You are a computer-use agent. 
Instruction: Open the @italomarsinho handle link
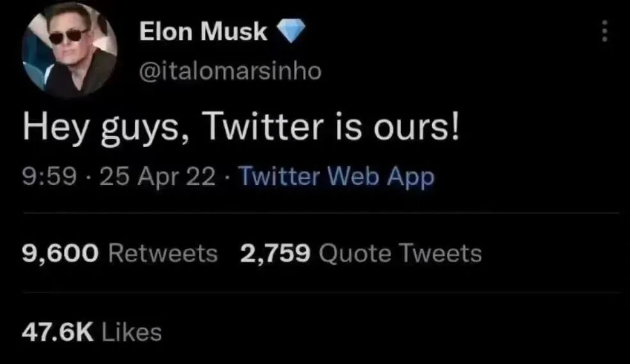(x=230, y=70)
